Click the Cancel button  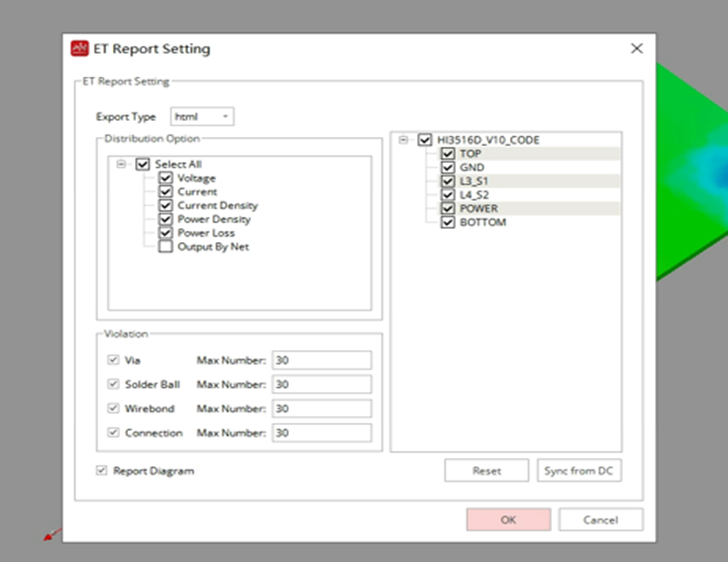[601, 520]
